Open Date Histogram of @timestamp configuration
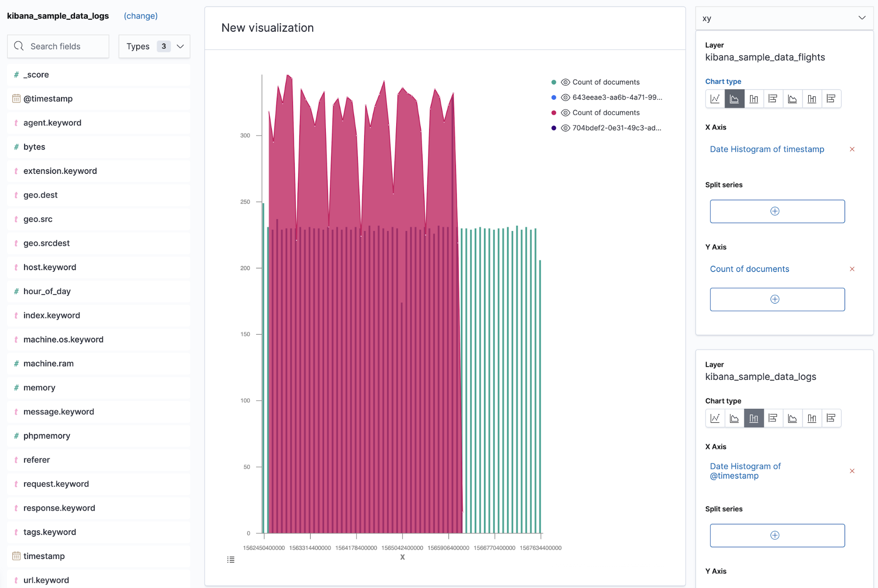The height and width of the screenshot is (588, 878). point(745,471)
